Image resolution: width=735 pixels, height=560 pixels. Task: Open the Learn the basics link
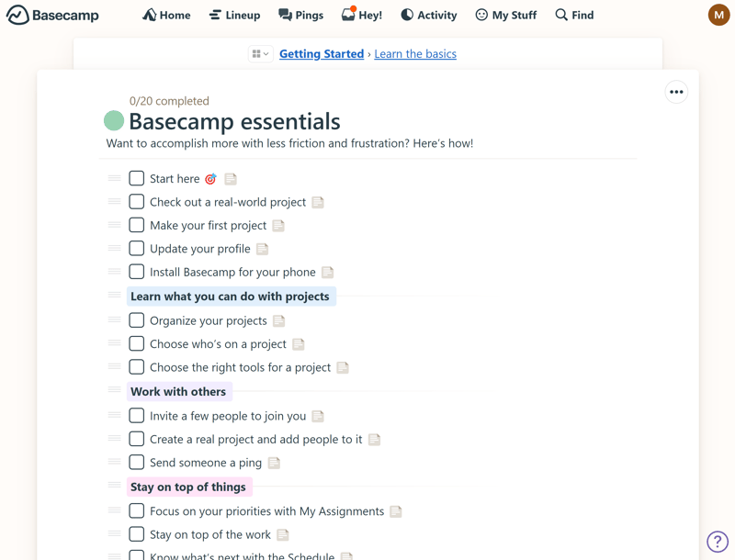click(x=415, y=54)
